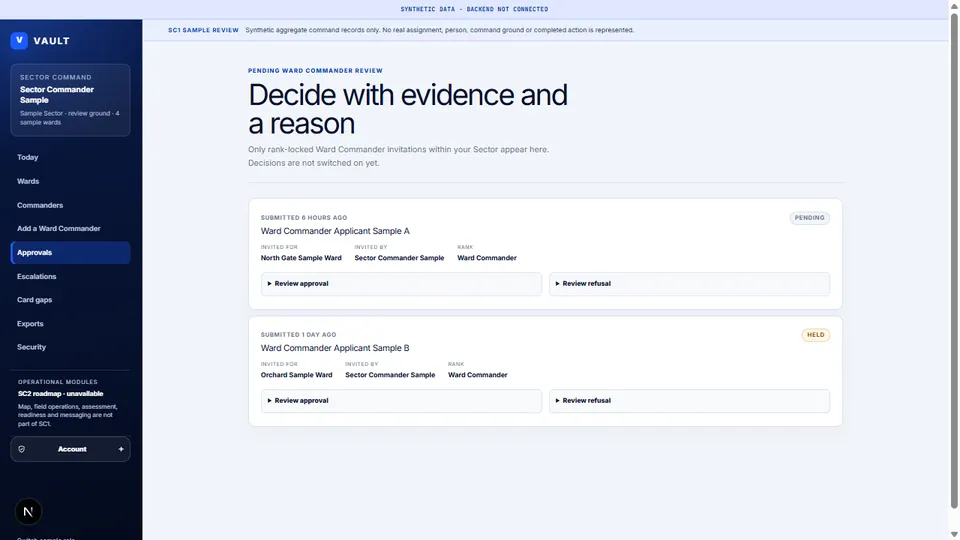
Task: Go to Exports in the sidebar
Action: 70,323
